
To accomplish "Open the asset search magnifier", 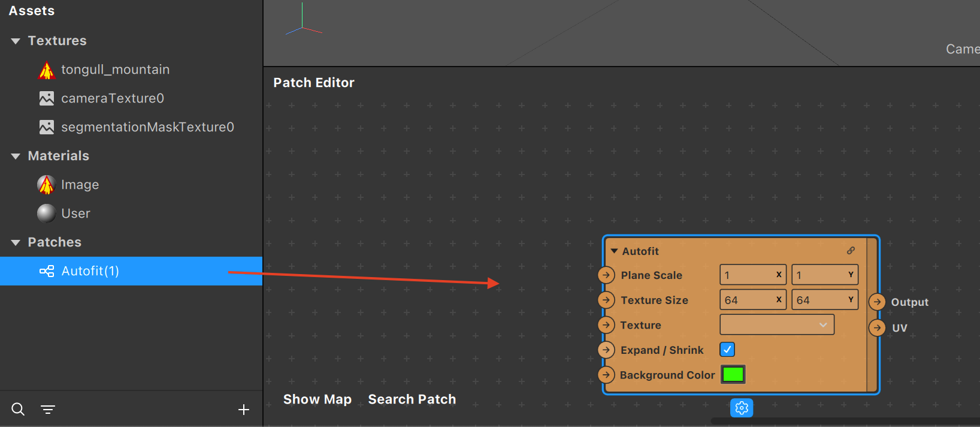I will [18, 409].
